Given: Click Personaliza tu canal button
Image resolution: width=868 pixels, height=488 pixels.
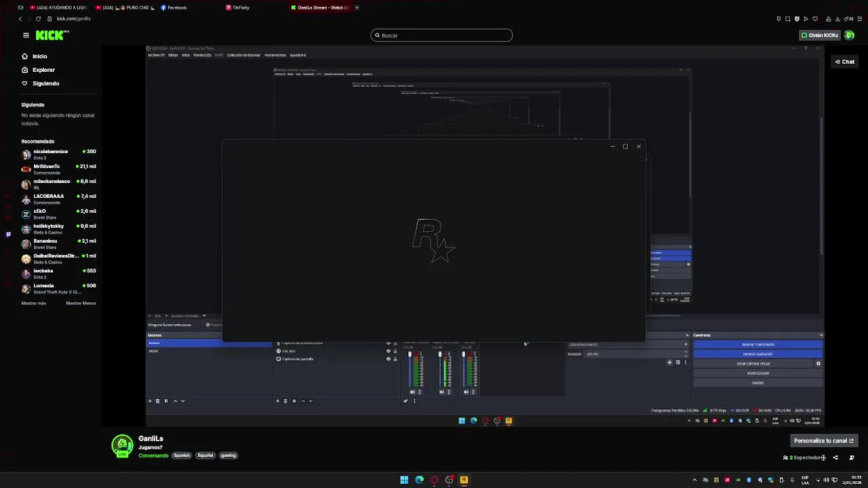Looking at the screenshot, I should (x=823, y=441).
